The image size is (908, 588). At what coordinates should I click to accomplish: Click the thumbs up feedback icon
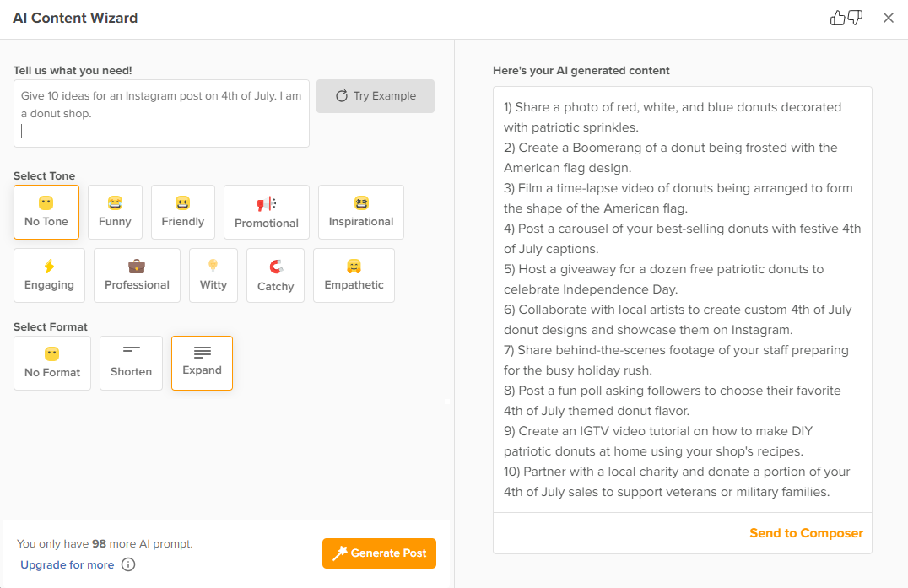pyautogui.click(x=837, y=17)
